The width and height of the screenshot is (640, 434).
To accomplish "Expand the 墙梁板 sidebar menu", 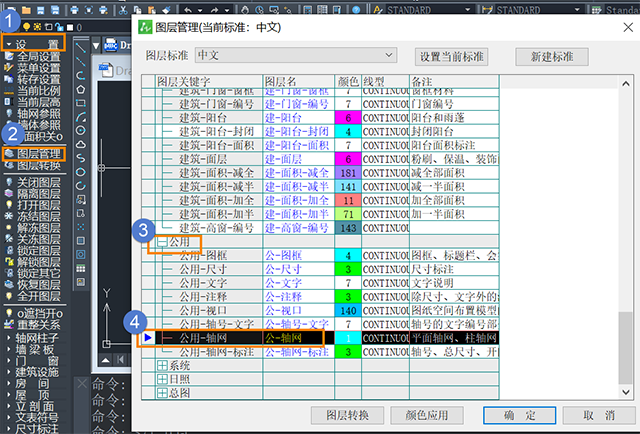I will point(33,349).
